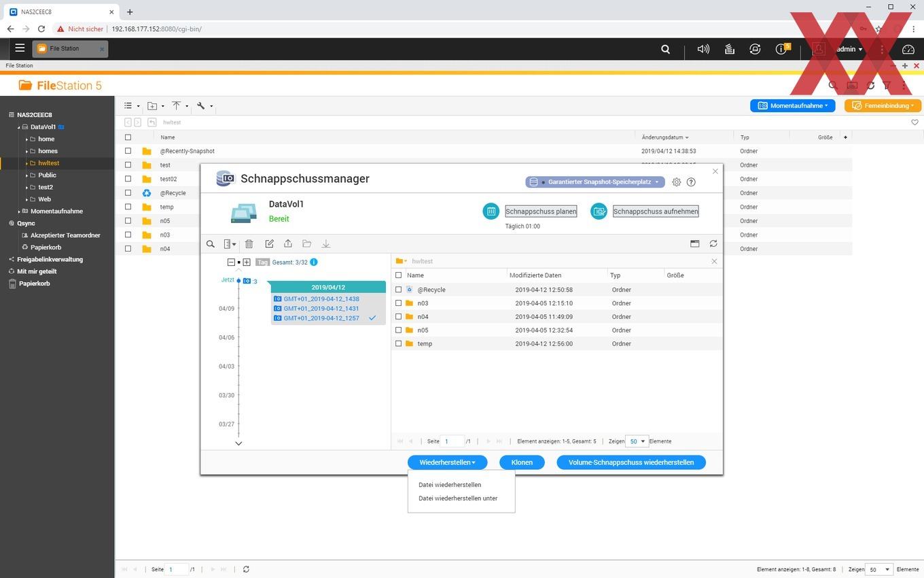
Task: Click the Klonen button
Action: 522,462
